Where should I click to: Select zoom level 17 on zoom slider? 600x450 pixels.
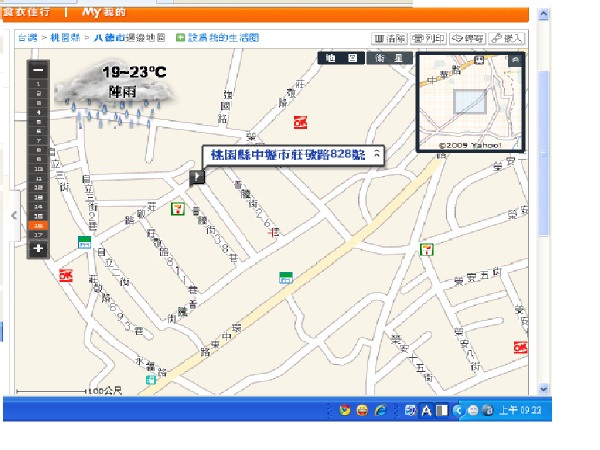38,235
